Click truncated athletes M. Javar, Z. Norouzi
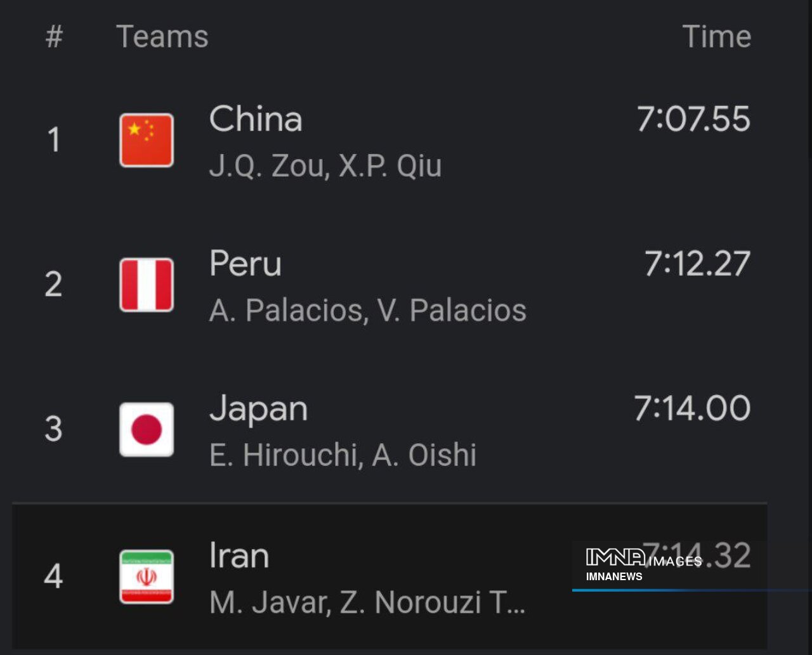The width and height of the screenshot is (812, 655). coord(367,602)
